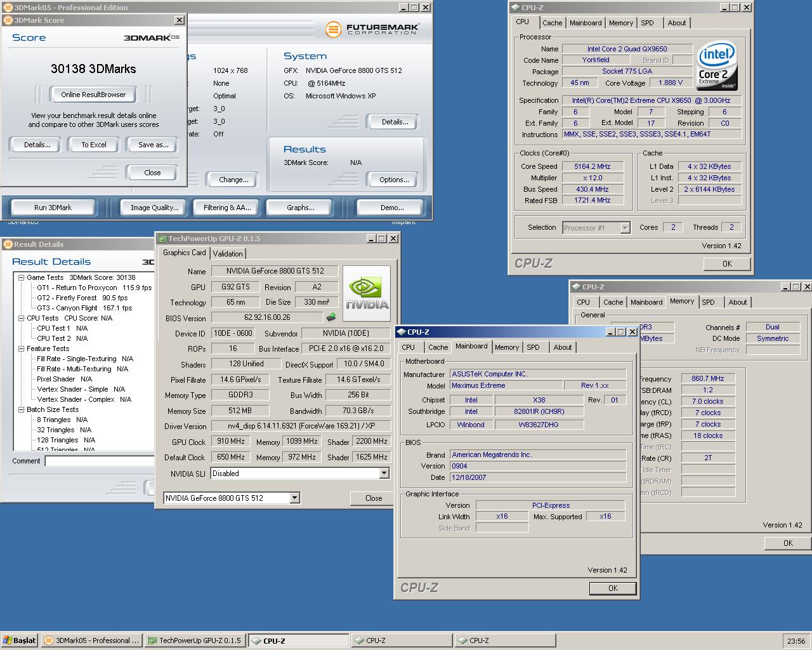The image size is (812, 650).
Task: Click the To Excel button
Action: pyautogui.click(x=94, y=145)
